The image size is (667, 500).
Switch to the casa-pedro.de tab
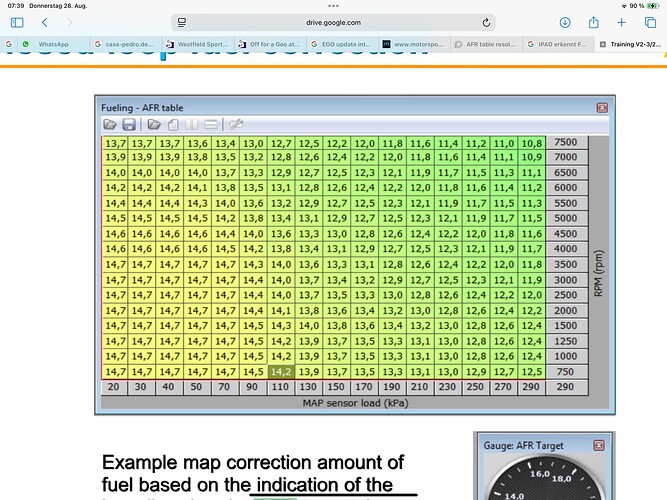click(x=125, y=44)
